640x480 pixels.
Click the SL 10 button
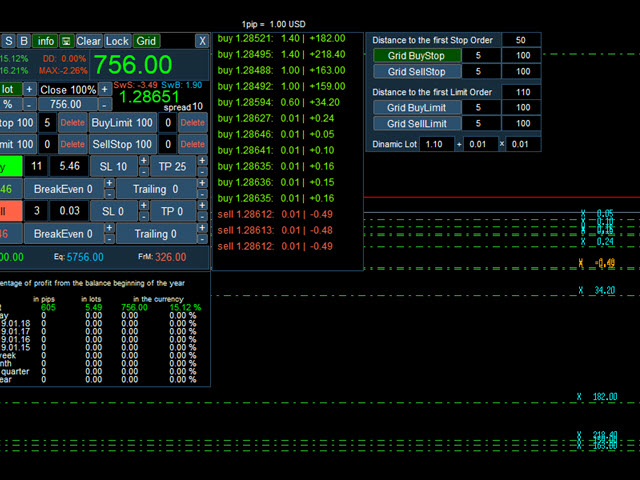113,167
